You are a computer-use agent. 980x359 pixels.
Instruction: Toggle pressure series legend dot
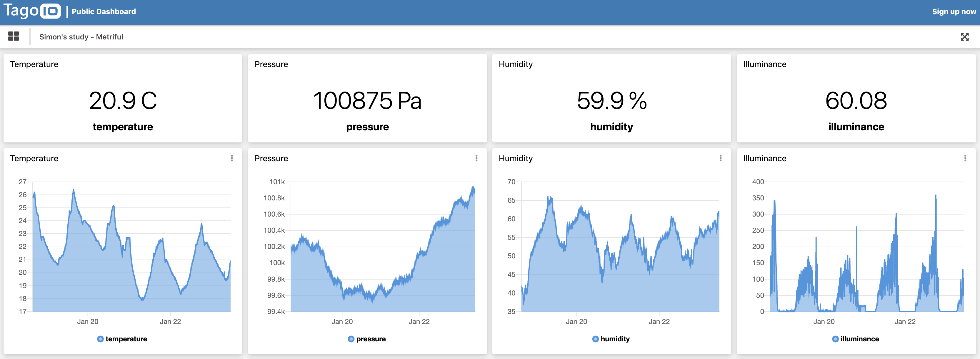click(351, 339)
